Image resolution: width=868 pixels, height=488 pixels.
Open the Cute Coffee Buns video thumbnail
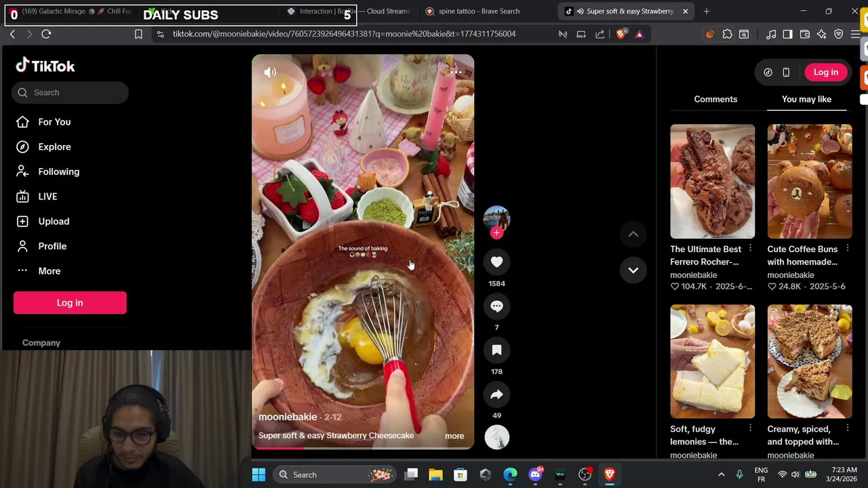(x=809, y=181)
